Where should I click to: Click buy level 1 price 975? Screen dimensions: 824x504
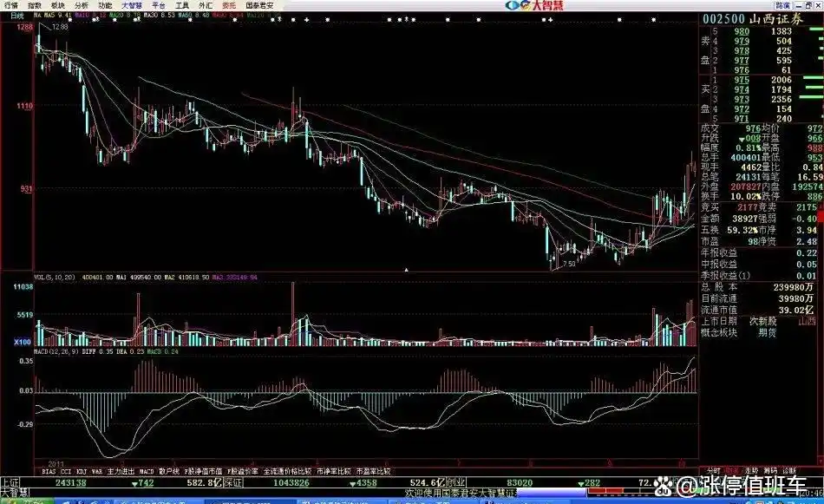tap(742, 80)
